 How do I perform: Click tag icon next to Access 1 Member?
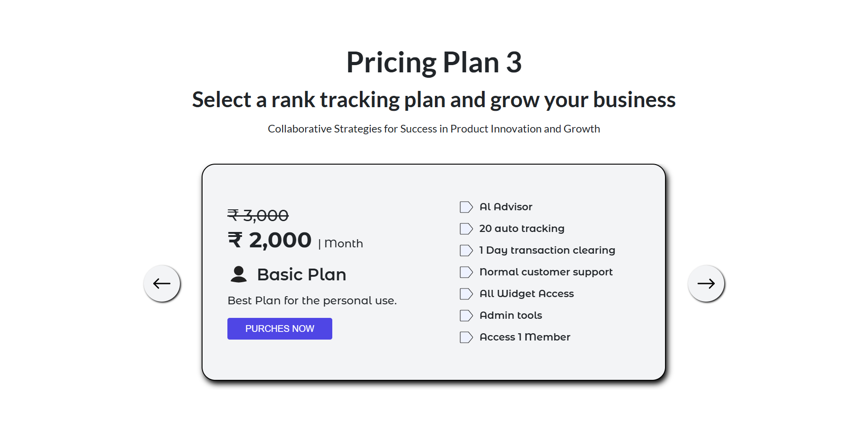(466, 337)
